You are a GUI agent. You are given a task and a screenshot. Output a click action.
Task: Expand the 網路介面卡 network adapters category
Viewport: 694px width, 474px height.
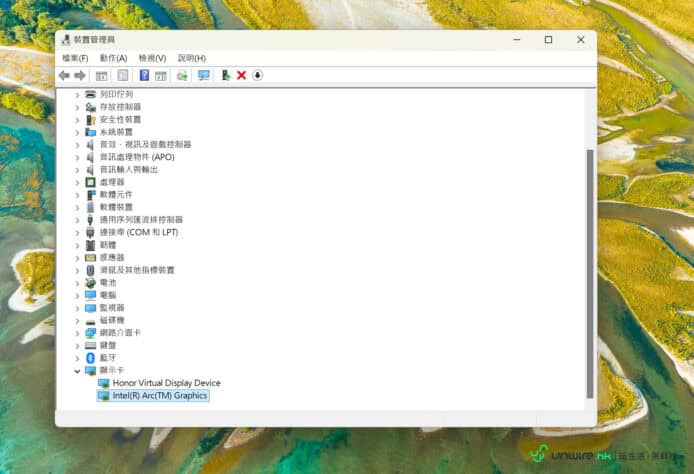pos(77,333)
